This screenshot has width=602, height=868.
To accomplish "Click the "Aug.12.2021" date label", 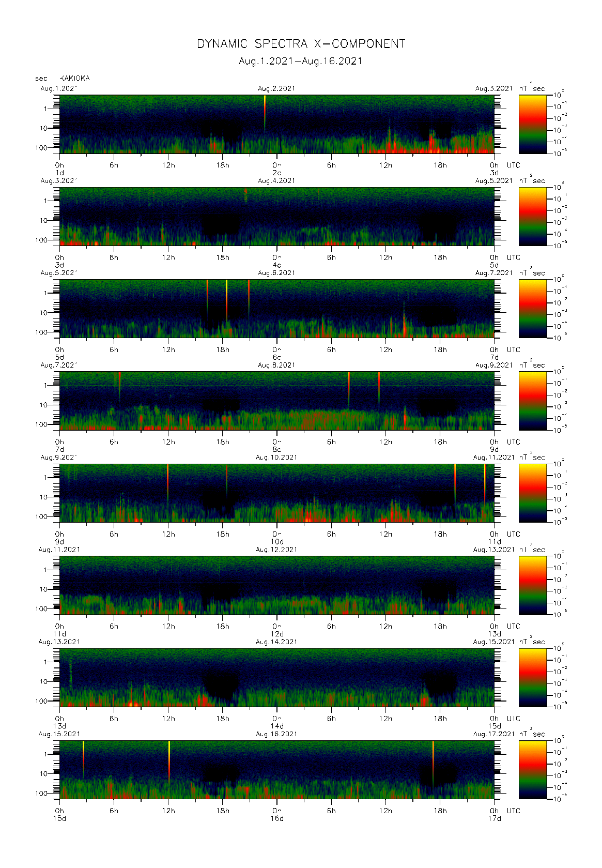I will click(276, 550).
